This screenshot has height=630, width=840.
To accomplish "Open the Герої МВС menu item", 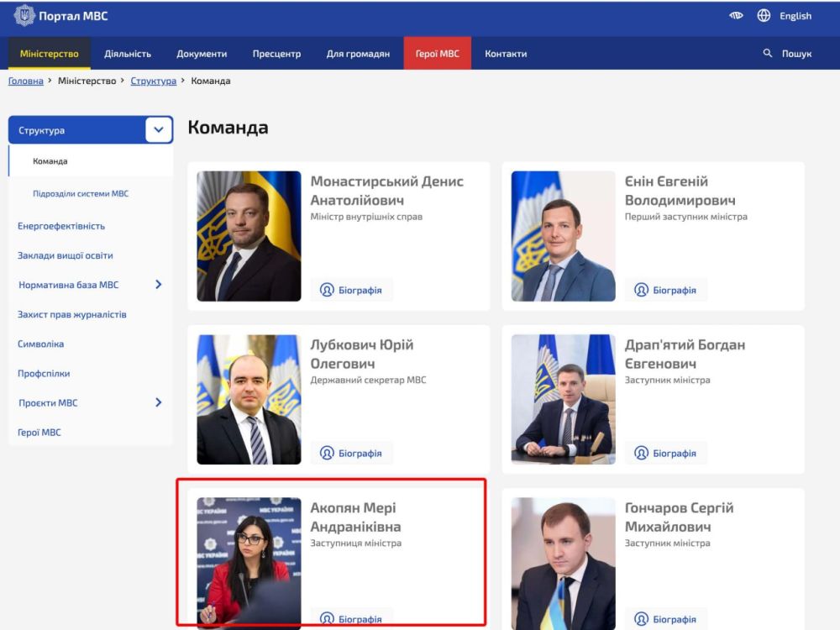I will point(438,53).
